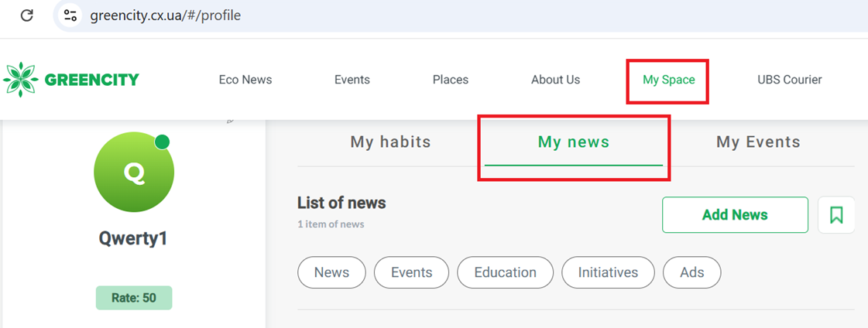This screenshot has height=328, width=868.
Task: Open bookmarked news via the bookmark icon
Action: (836, 215)
